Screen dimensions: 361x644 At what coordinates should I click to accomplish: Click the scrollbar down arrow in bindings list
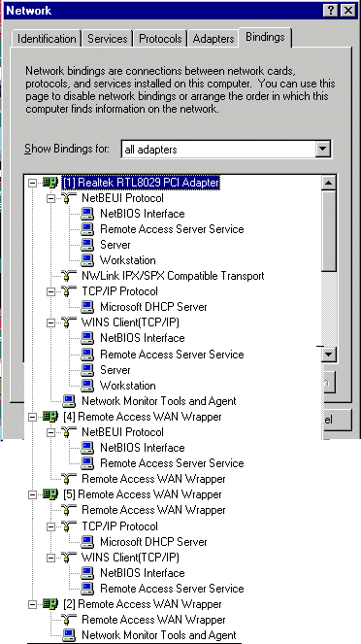pos(329,354)
